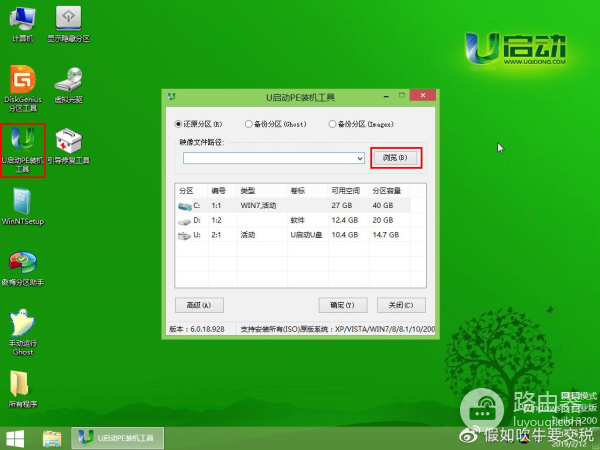Open U启动PE装机工具 desktop icon
600x450 pixels.
(x=23, y=150)
